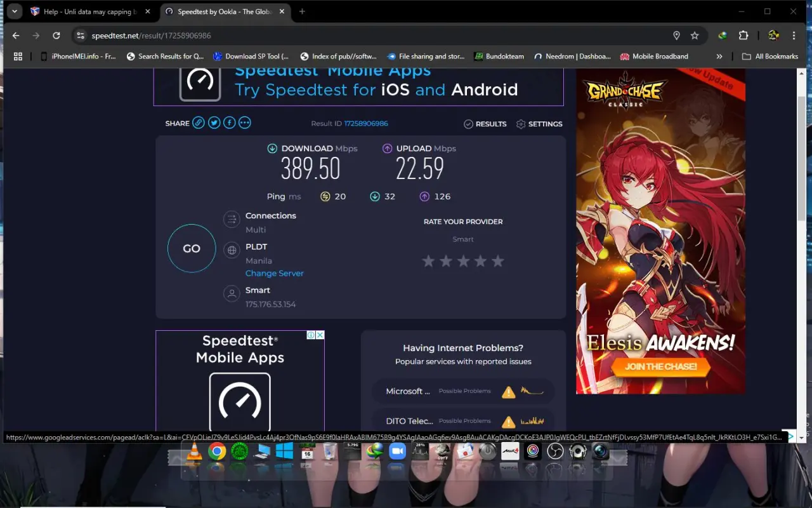Click the Speedtest Mobile Apps top banner
812x508 pixels.
[x=358, y=87]
